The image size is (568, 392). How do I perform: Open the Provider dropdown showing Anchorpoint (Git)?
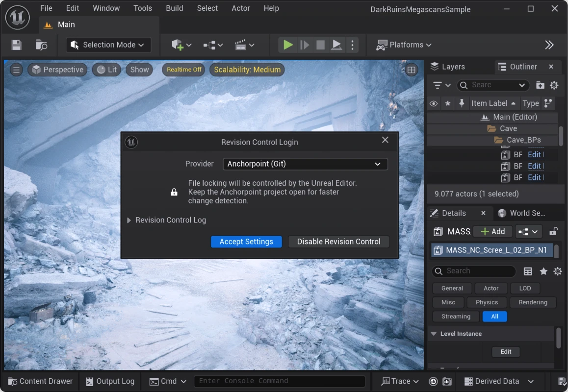305,164
